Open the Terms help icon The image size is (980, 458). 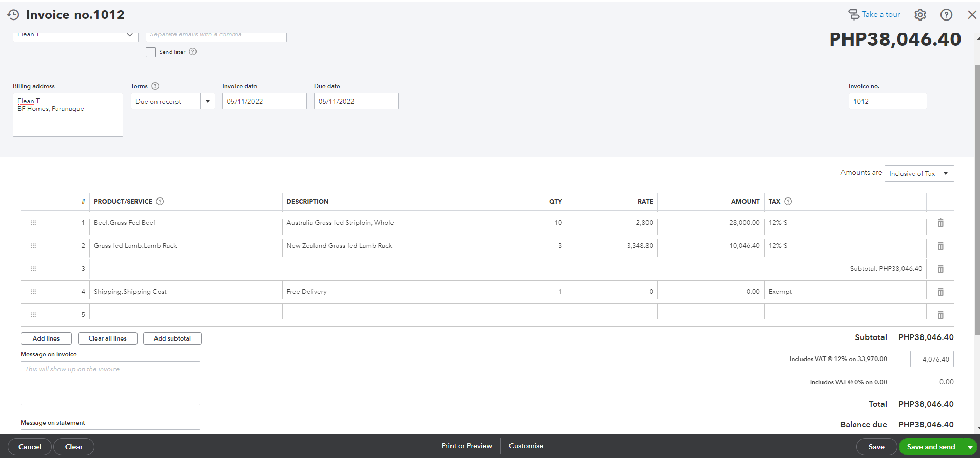pos(155,86)
